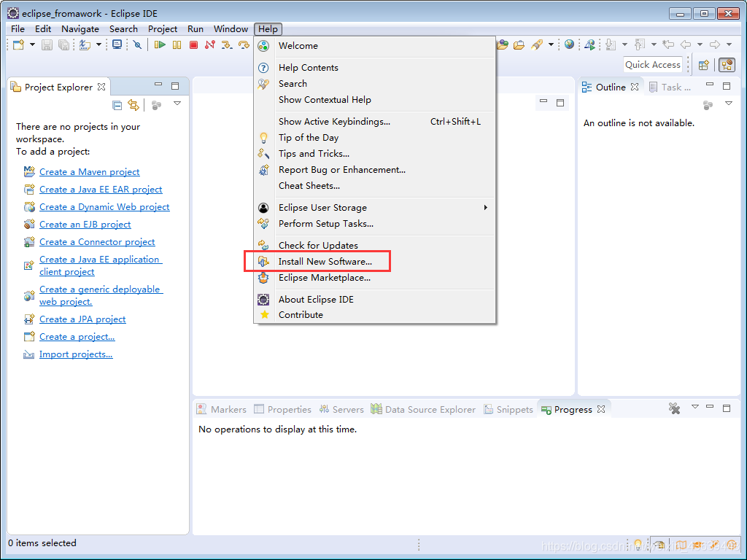Choose Tip of the Day entry

pos(375,138)
